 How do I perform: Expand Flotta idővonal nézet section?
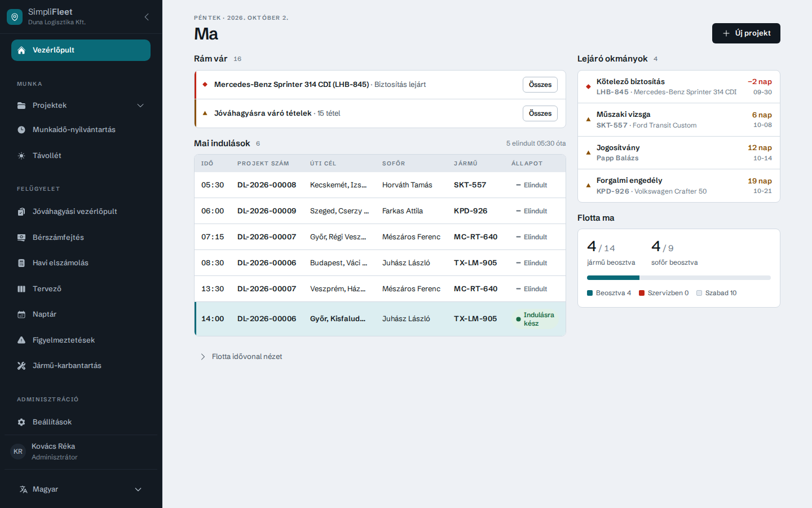tap(241, 357)
